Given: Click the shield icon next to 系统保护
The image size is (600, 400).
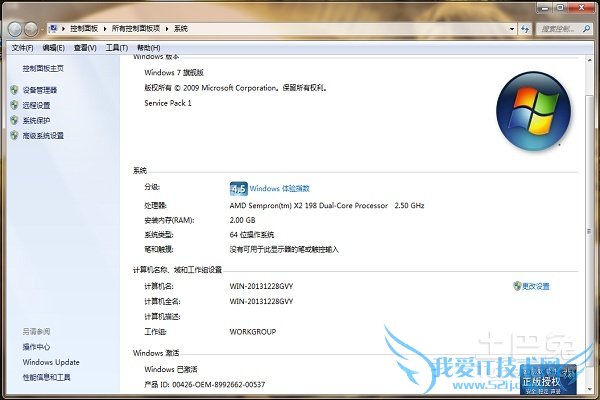Looking at the screenshot, I should tap(14, 120).
